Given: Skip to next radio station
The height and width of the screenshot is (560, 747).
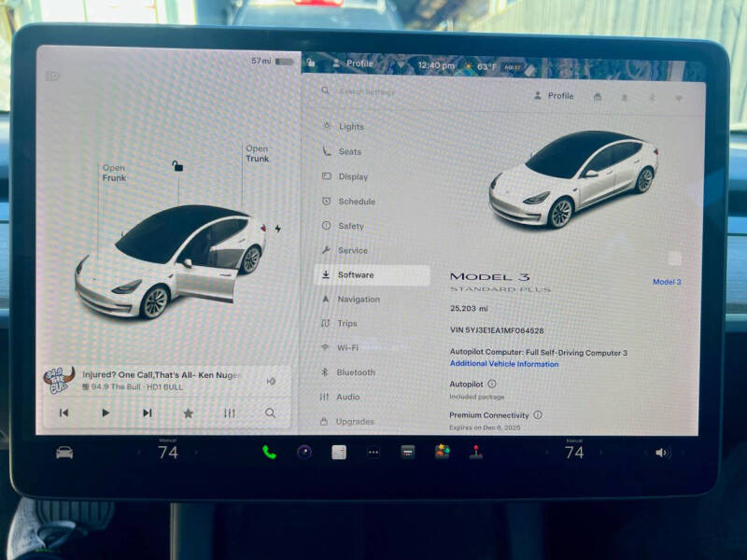Looking at the screenshot, I should pyautogui.click(x=147, y=413).
